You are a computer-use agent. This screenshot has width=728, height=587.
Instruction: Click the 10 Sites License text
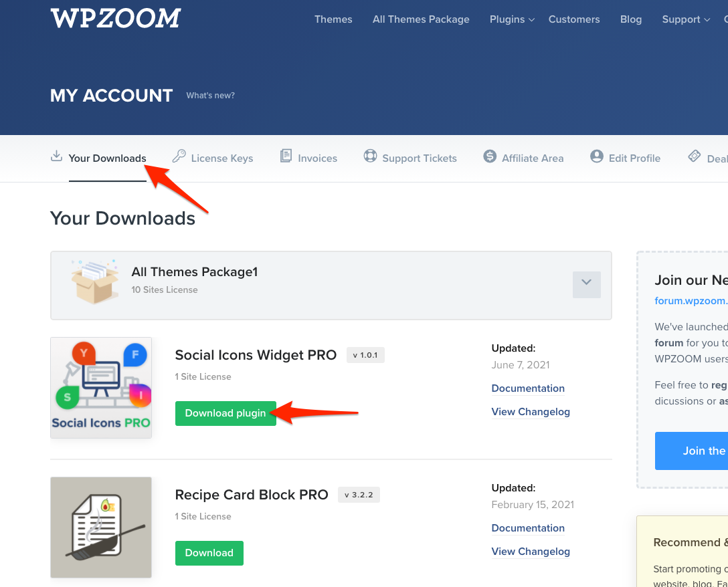[165, 290]
